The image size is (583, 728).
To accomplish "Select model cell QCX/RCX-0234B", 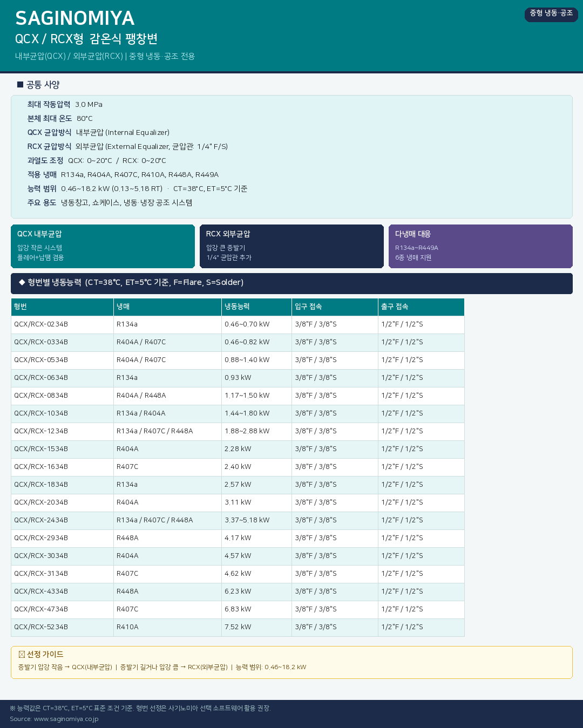I will click(62, 324).
